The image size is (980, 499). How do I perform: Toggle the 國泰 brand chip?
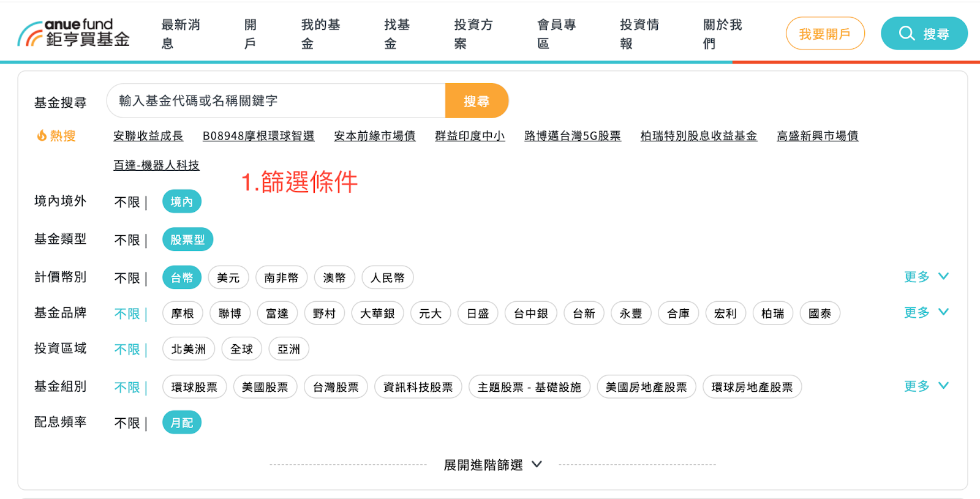click(x=820, y=313)
